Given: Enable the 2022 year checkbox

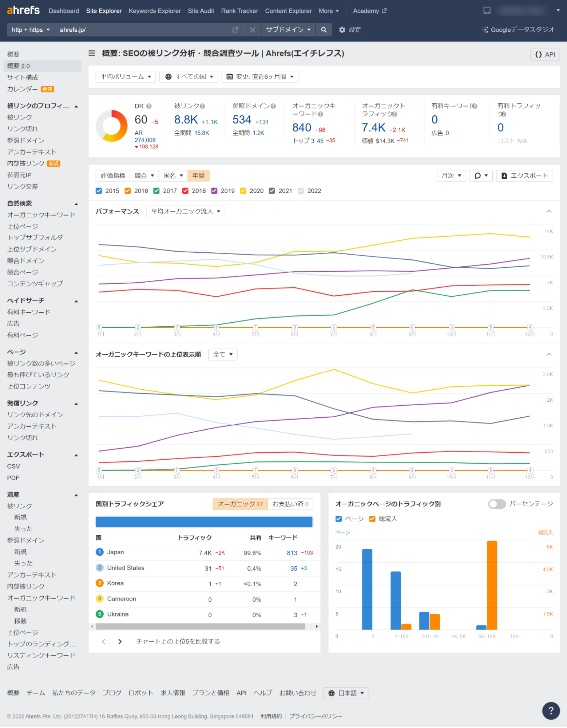Looking at the screenshot, I should click(x=301, y=191).
